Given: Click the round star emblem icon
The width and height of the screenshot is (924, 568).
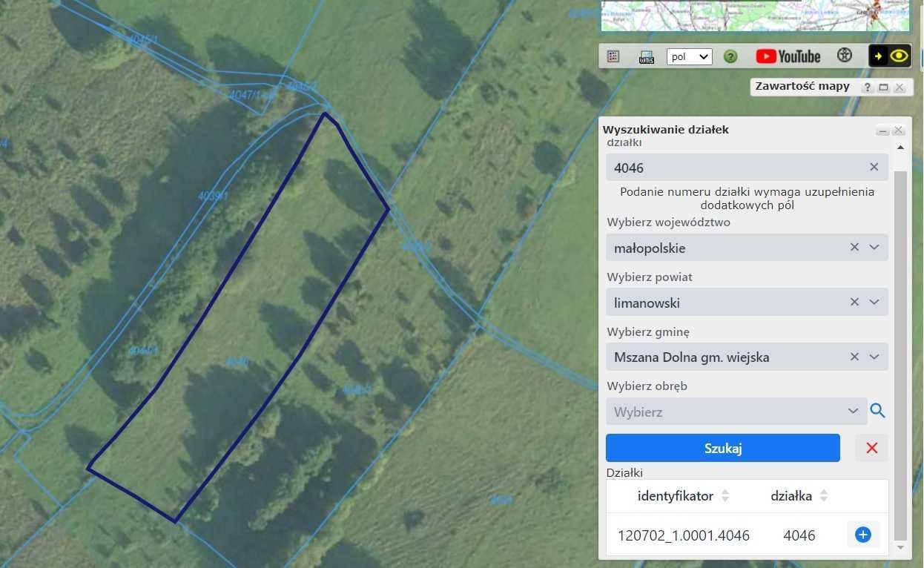Looking at the screenshot, I should coord(844,56).
